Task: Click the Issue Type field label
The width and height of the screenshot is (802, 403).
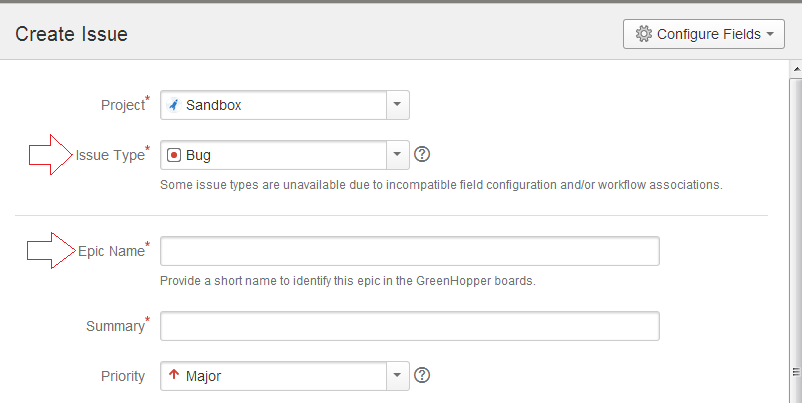Action: (x=110, y=155)
